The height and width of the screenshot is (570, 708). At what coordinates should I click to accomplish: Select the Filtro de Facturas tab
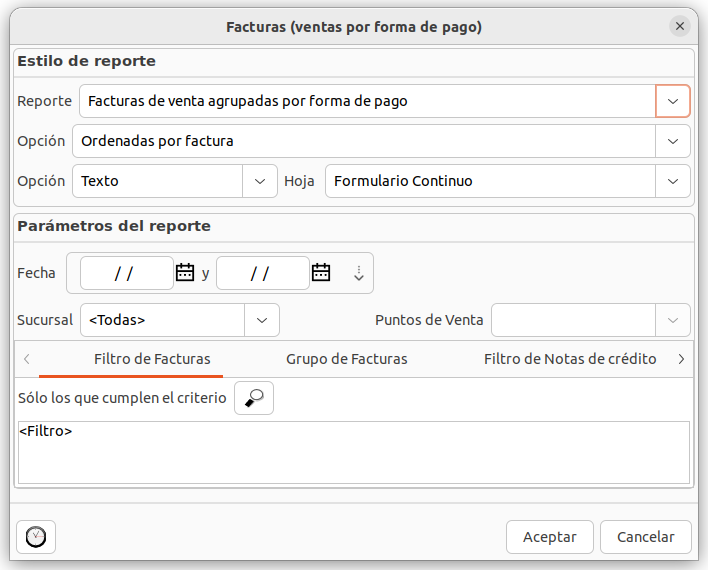152,359
